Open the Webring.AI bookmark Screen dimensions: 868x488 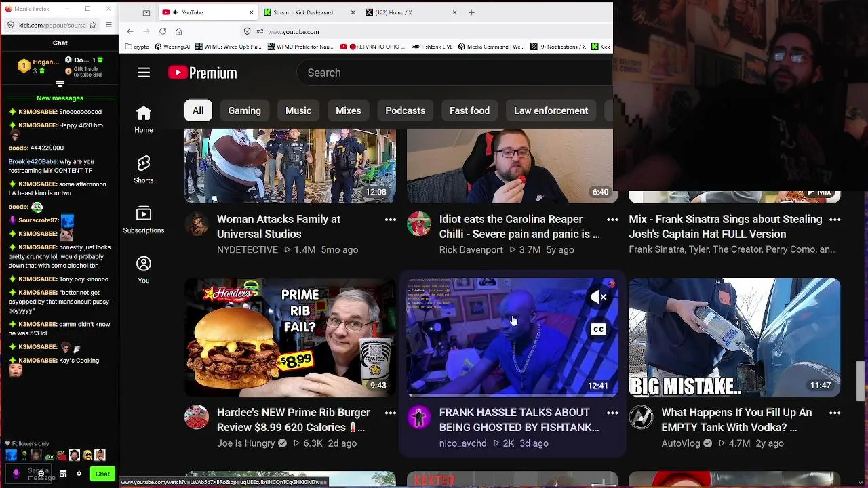click(173, 47)
